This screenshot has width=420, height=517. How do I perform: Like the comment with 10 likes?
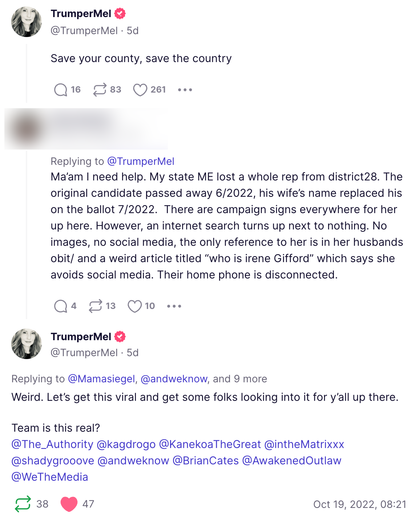point(134,306)
